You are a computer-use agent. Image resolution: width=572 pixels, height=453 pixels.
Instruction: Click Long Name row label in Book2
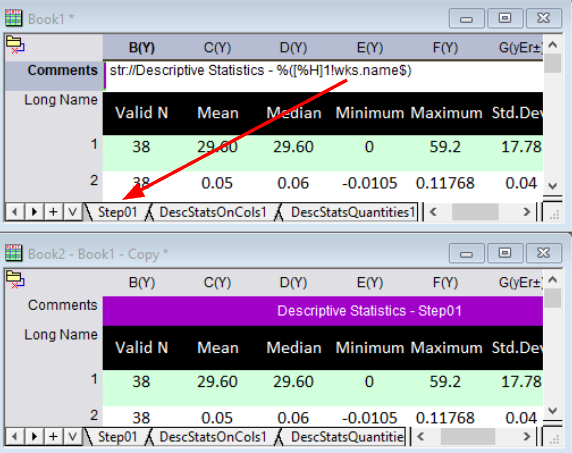pyautogui.click(x=54, y=348)
